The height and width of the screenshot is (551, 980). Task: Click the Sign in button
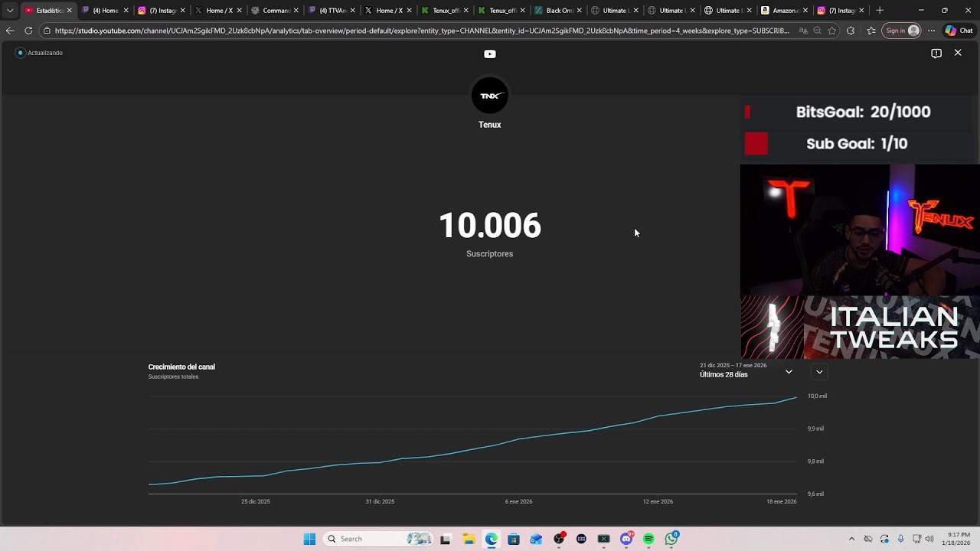(x=901, y=31)
